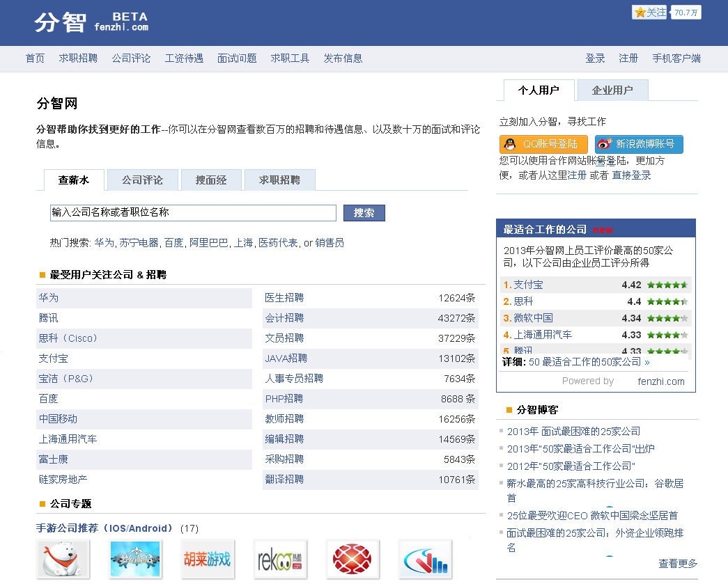Select 公司评论 in the search tabs
Image resolution: width=728 pixels, height=584 pixels.
coord(142,180)
